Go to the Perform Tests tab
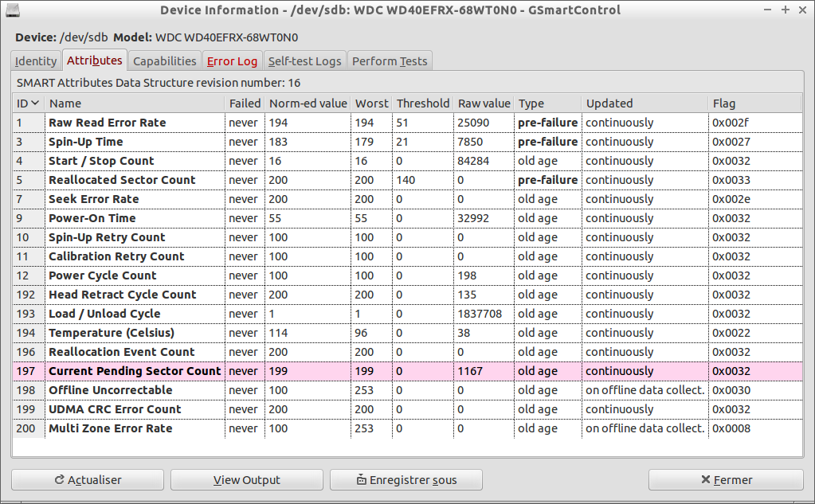 click(390, 61)
